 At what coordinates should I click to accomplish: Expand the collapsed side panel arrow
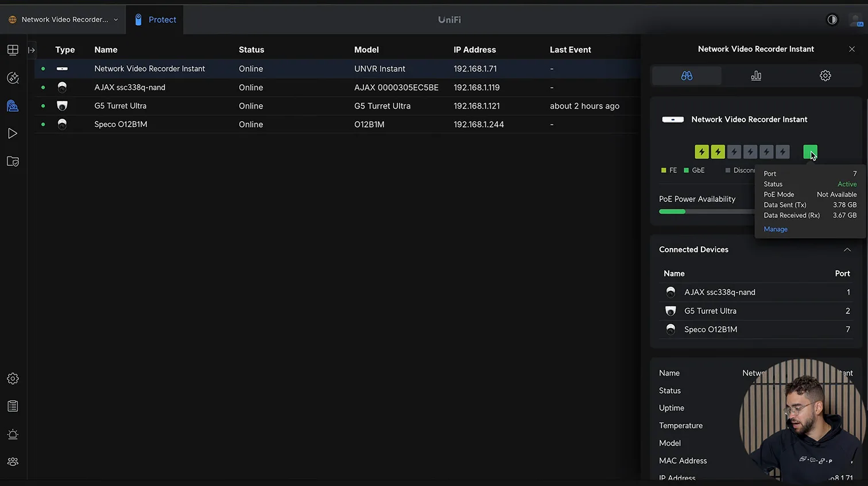(x=32, y=50)
